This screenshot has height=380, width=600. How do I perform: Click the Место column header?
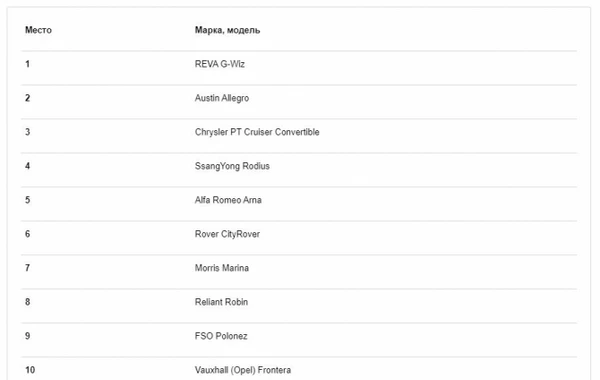pos(38,30)
